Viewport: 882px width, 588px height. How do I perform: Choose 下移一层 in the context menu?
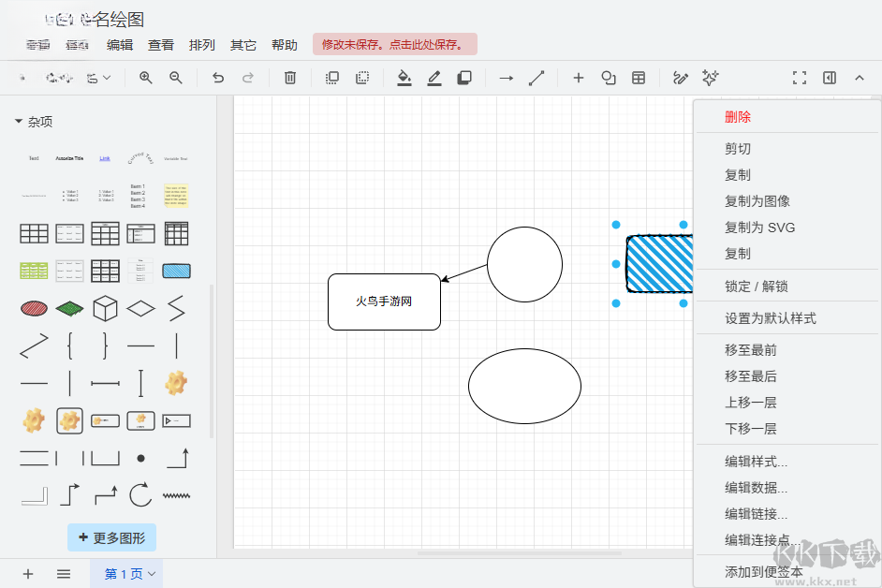(787, 429)
